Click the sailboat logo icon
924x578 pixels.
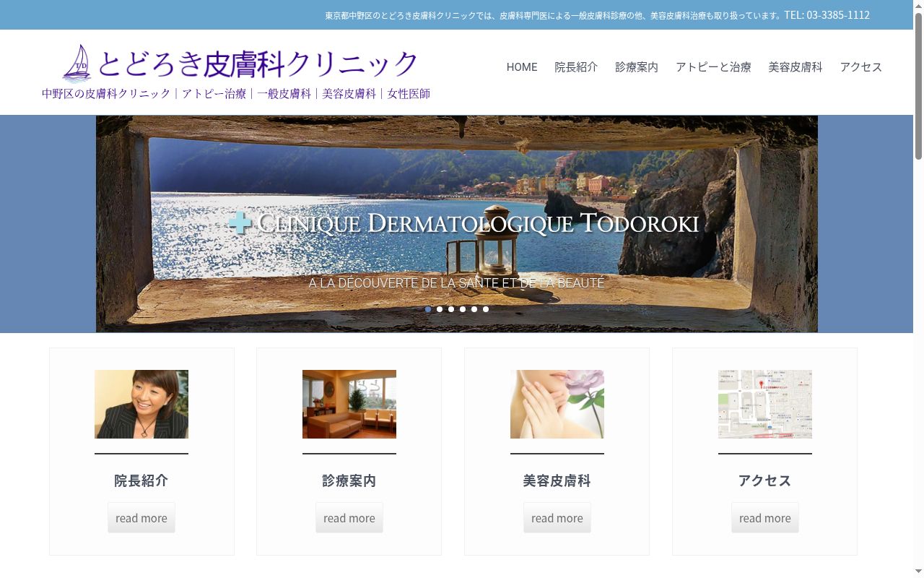pos(77,63)
